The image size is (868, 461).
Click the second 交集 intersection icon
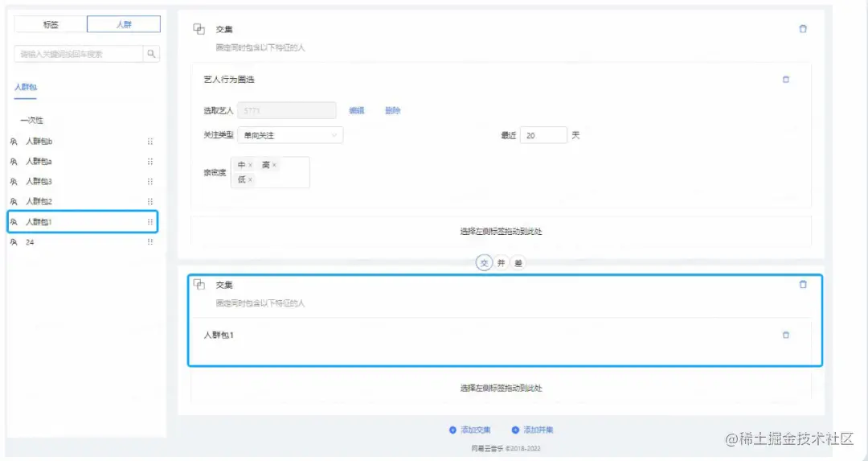[199, 285]
